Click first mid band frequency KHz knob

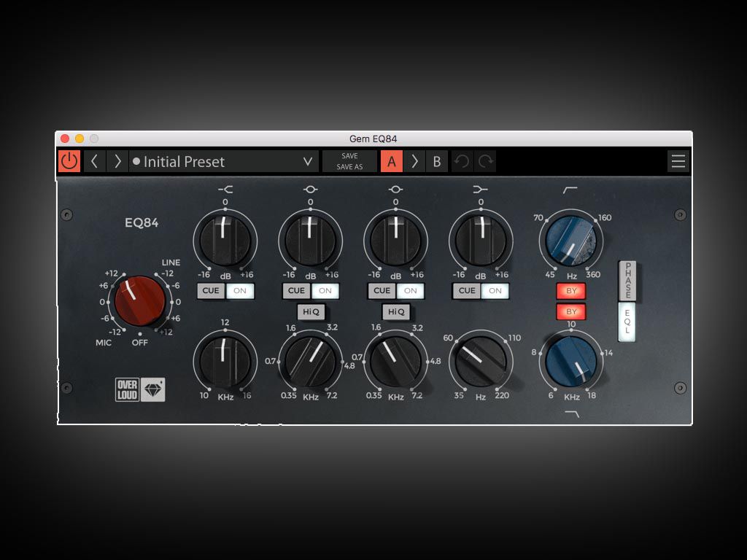[310, 360]
